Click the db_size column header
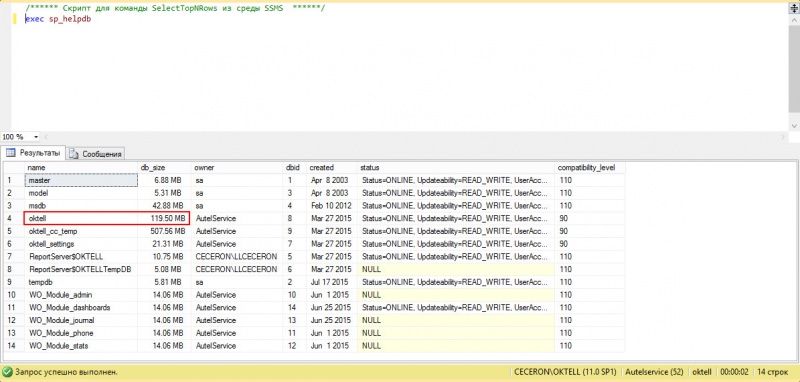 click(164, 167)
